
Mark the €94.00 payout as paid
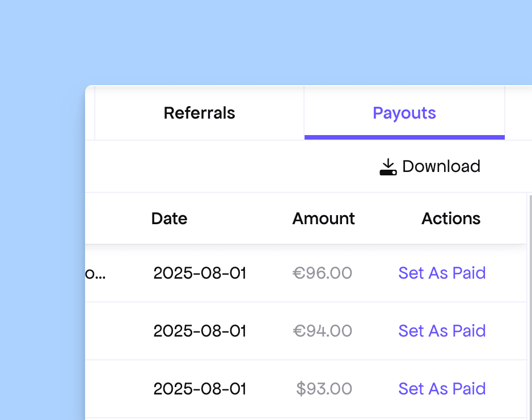coord(442,331)
